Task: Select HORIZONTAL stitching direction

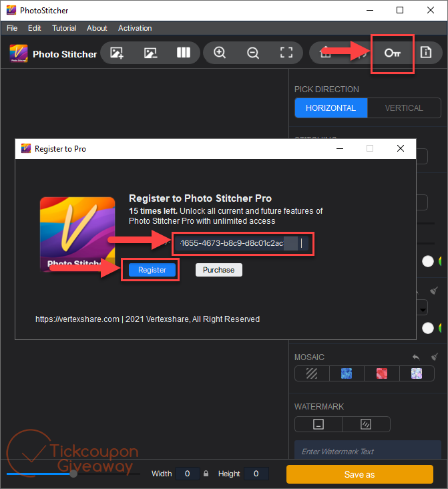Action: coord(330,108)
